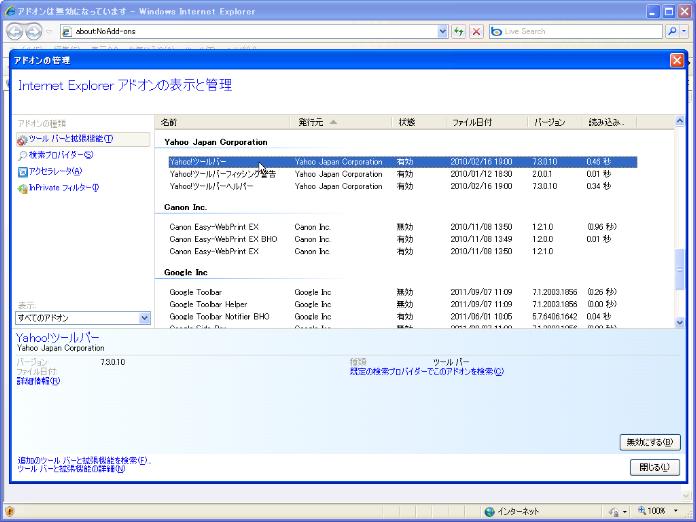Open the 既定の検索プロバイダーでこのアドオンを検索 link
The height and width of the screenshot is (522, 696).
(427, 372)
